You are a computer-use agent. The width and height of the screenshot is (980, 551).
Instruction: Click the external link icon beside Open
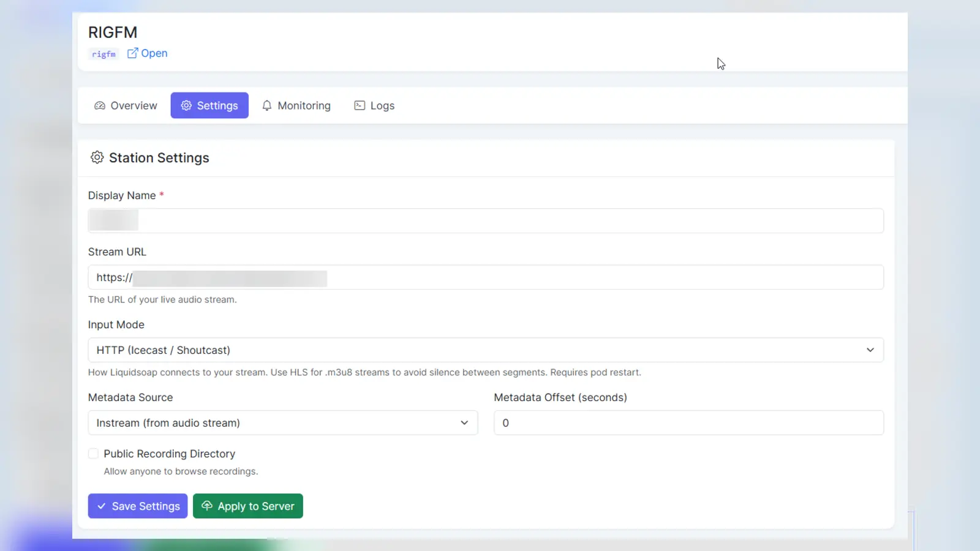[132, 53]
